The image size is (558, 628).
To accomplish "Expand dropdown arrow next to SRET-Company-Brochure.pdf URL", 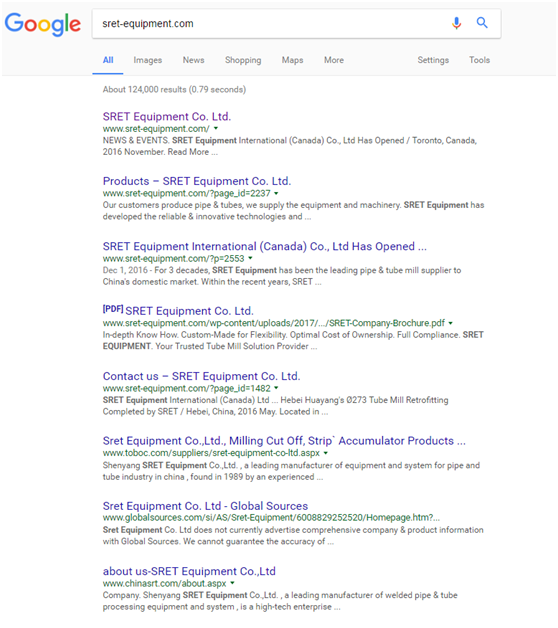I will pyautogui.click(x=450, y=323).
